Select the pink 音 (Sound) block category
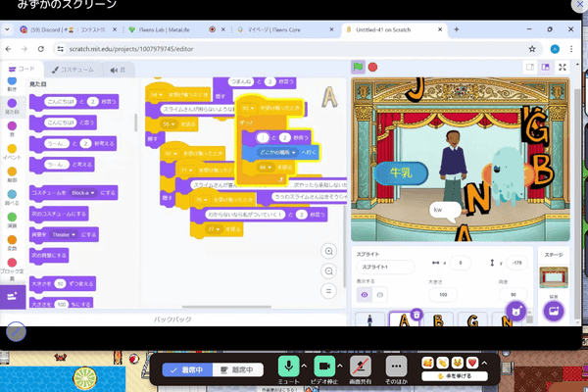The image size is (588, 392). pyautogui.click(x=12, y=128)
